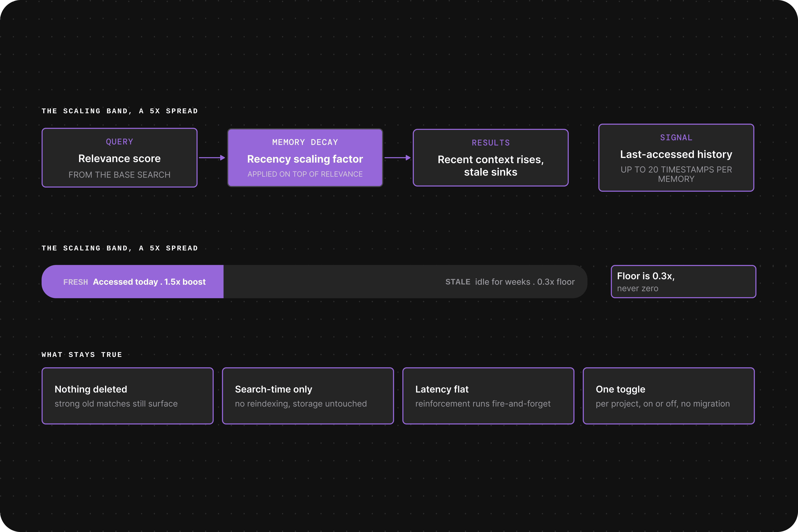Select the "Latency flat" title
Viewport: 798px width, 532px height.
click(442, 389)
